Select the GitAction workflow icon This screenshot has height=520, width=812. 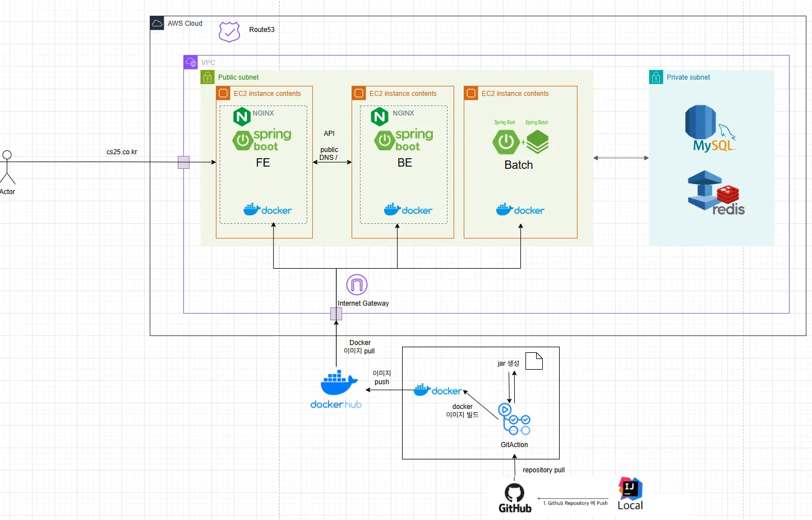(x=514, y=420)
